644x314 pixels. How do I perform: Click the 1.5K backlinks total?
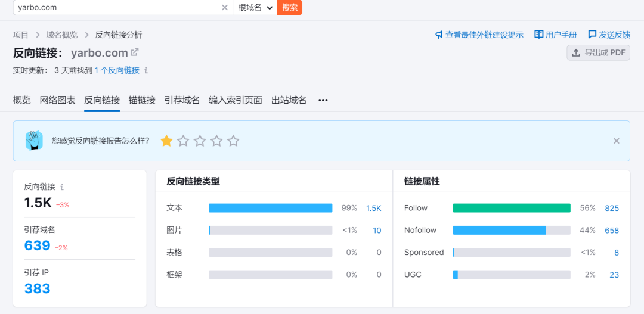tap(38, 203)
